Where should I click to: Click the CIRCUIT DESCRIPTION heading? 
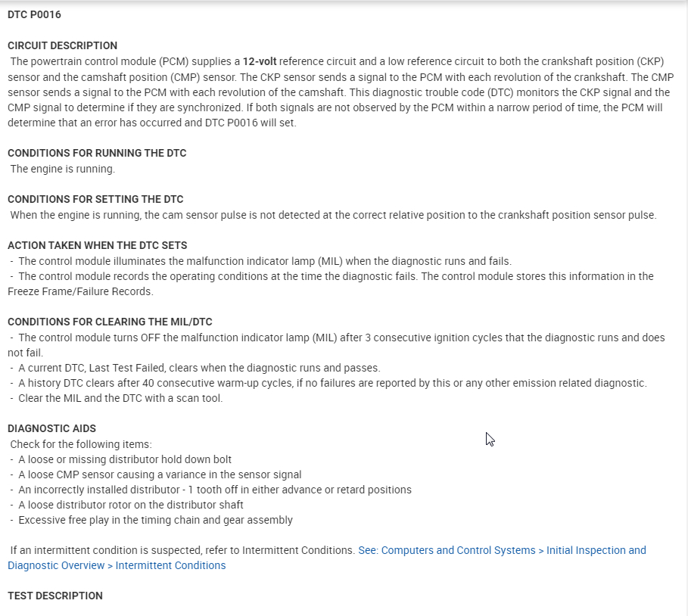(62, 45)
